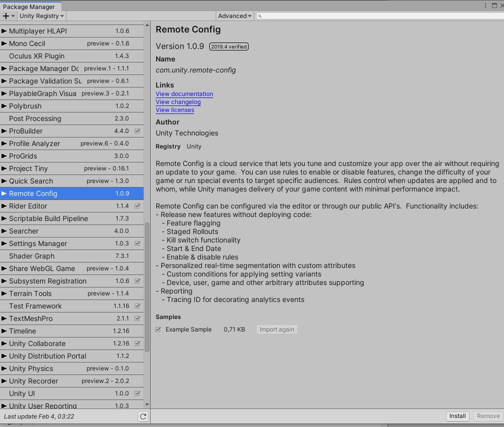
Task: Expand the Polybrush versions arrow
Action: [4, 106]
